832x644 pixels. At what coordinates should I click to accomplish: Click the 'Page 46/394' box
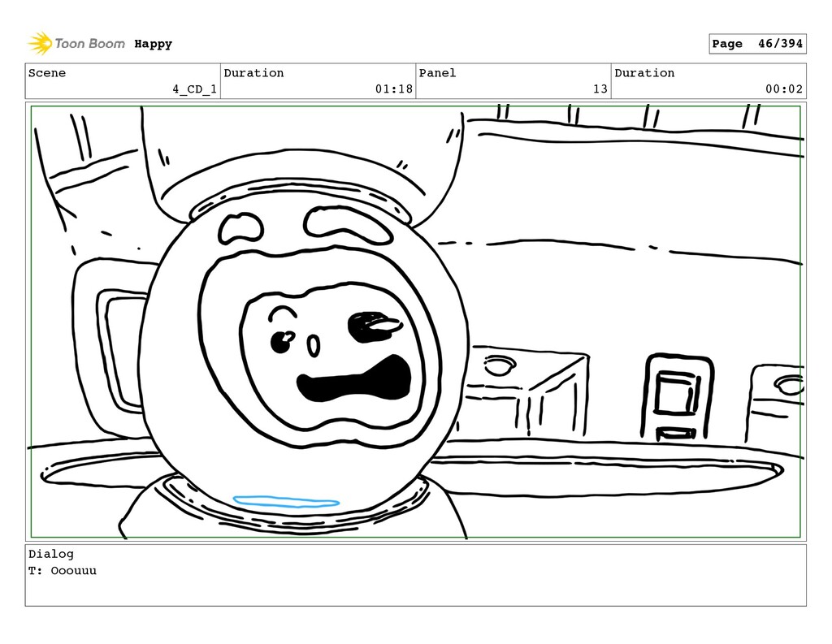757,44
